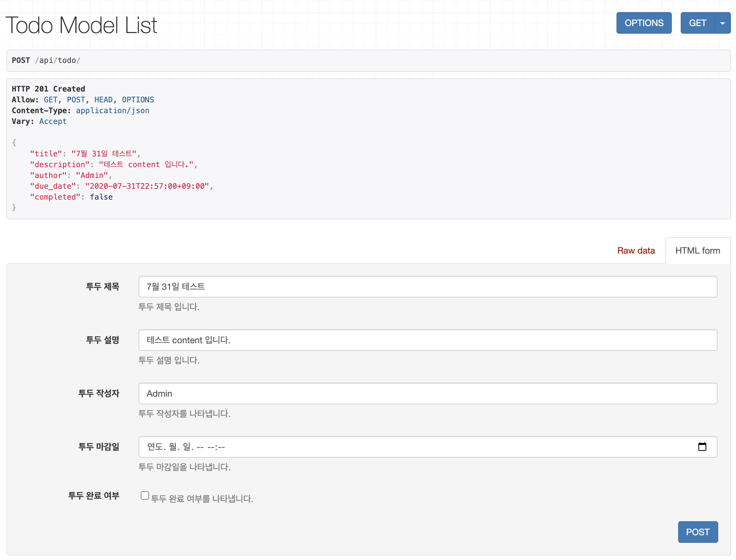This screenshot has width=736, height=560.
Task: Click the POST /api/todo/ request line
Action: 46,60
